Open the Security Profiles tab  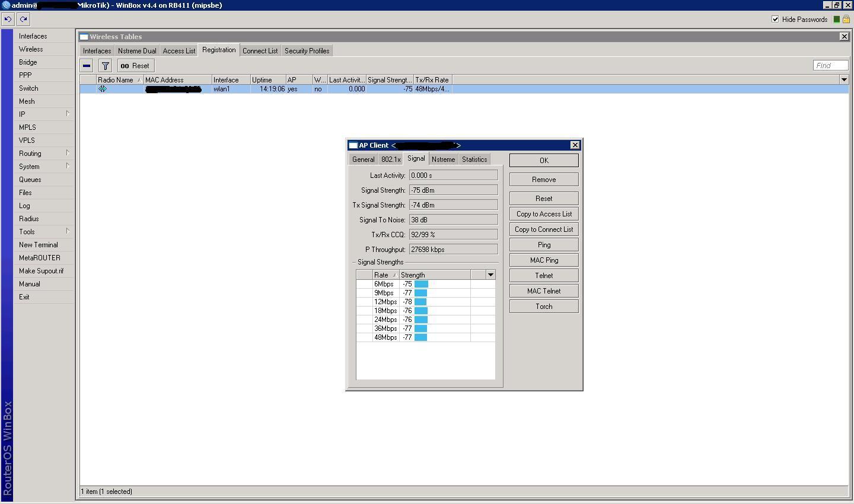coord(307,51)
